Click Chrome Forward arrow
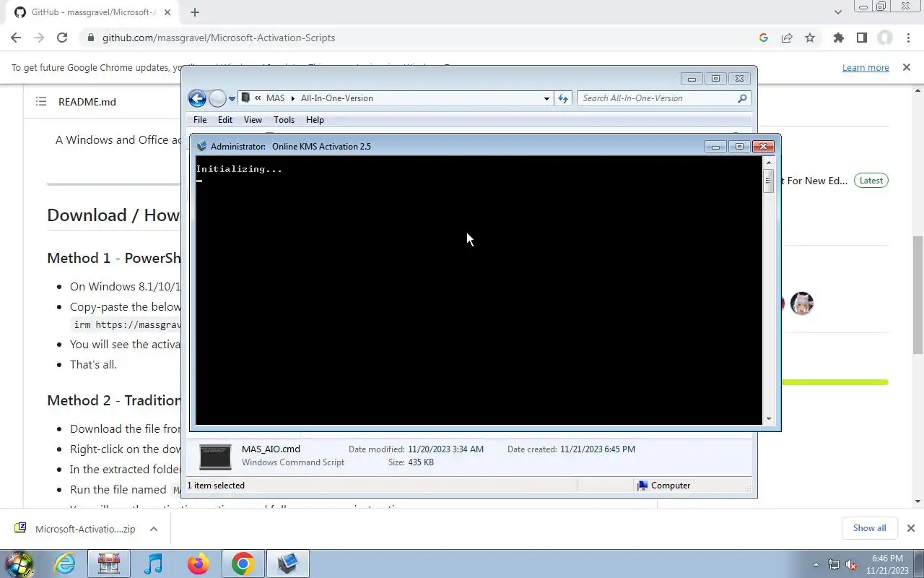 point(39,38)
